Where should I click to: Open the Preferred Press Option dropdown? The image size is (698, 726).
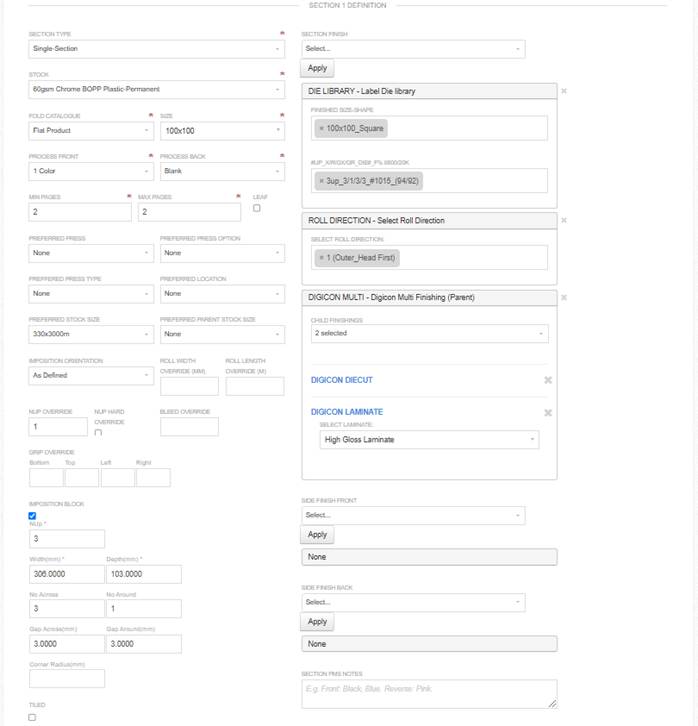tap(222, 253)
